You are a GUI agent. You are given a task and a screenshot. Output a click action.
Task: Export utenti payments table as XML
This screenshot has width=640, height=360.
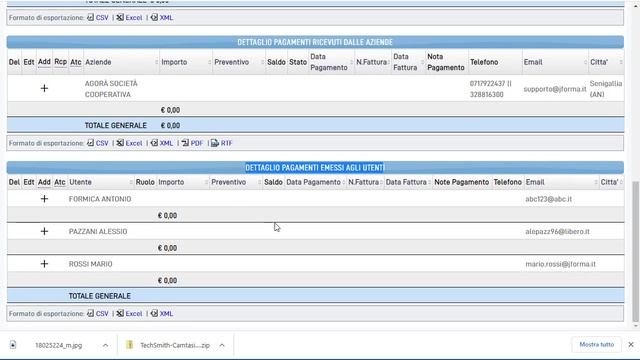tap(162, 313)
